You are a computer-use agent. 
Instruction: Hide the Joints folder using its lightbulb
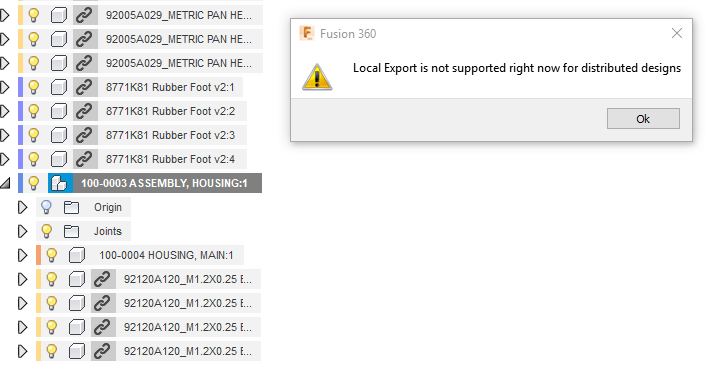46,231
